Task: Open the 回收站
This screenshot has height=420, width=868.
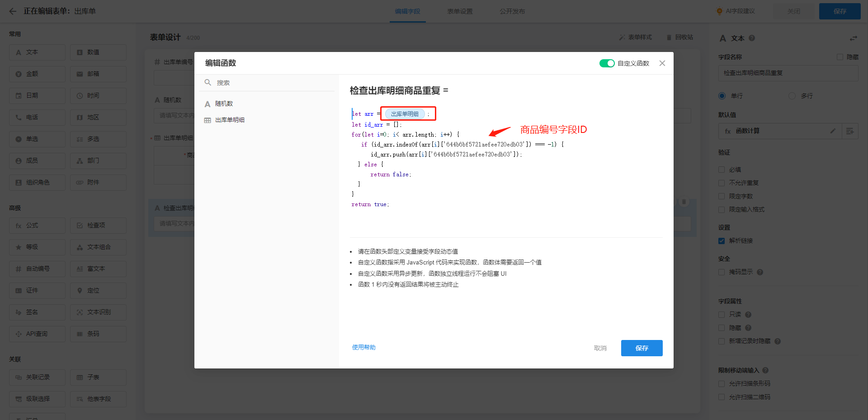Action: [680, 38]
